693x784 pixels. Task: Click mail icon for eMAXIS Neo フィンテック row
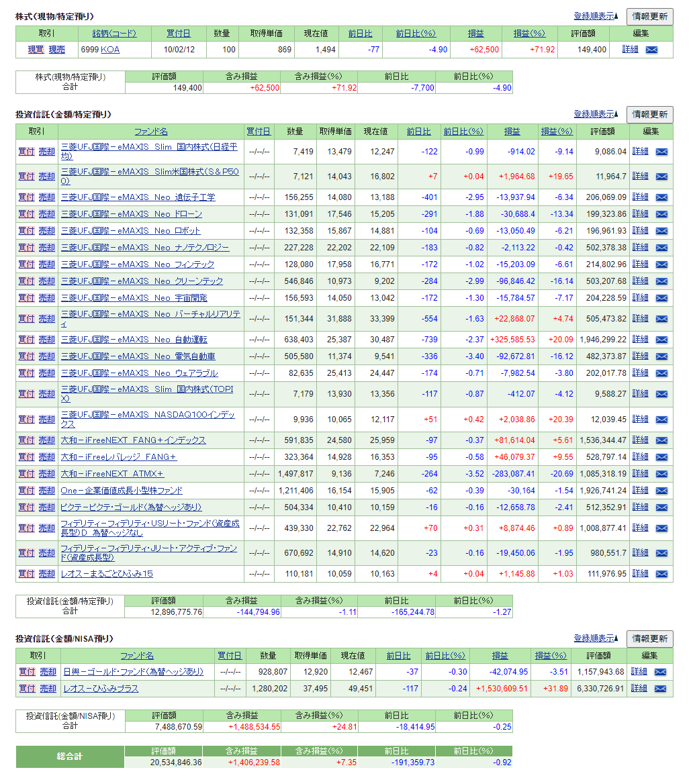[661, 264]
